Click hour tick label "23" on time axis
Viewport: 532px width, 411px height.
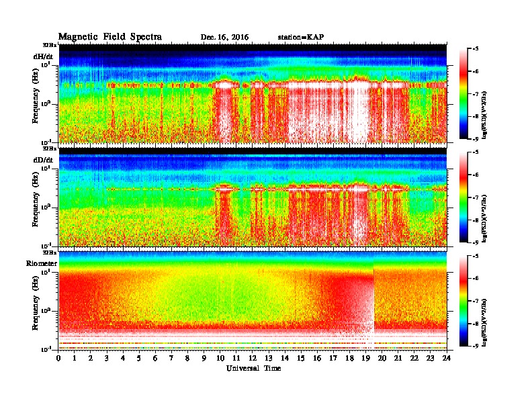[x=430, y=358]
